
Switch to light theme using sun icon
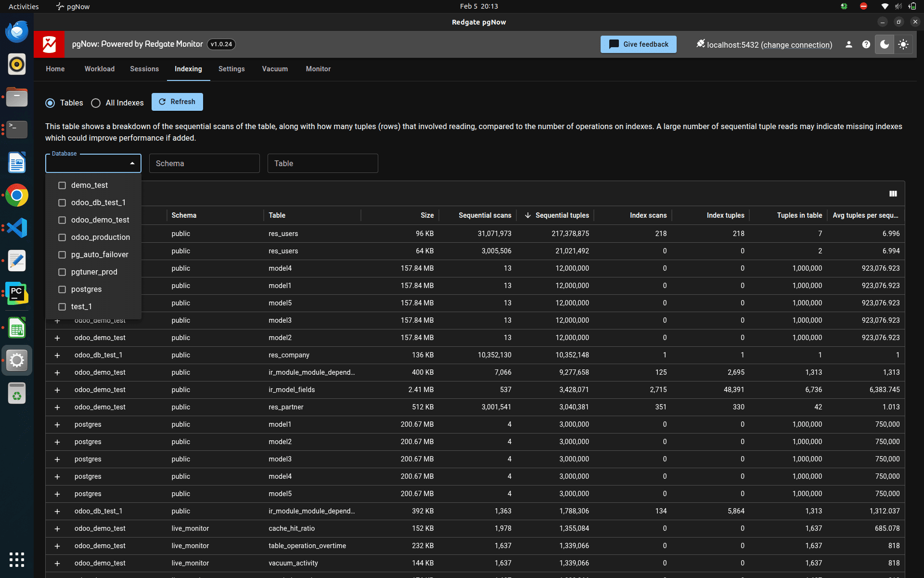(903, 44)
